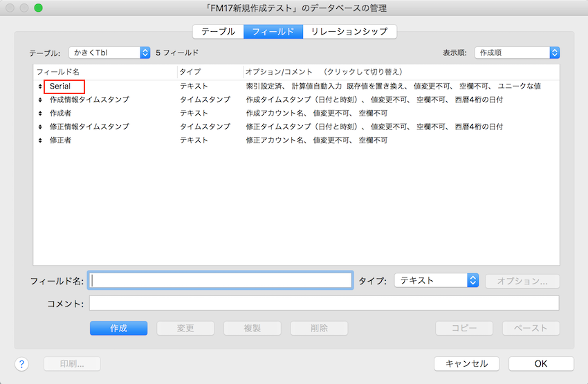Click the 作成 button
This screenshot has height=384, width=588.
pos(118,328)
